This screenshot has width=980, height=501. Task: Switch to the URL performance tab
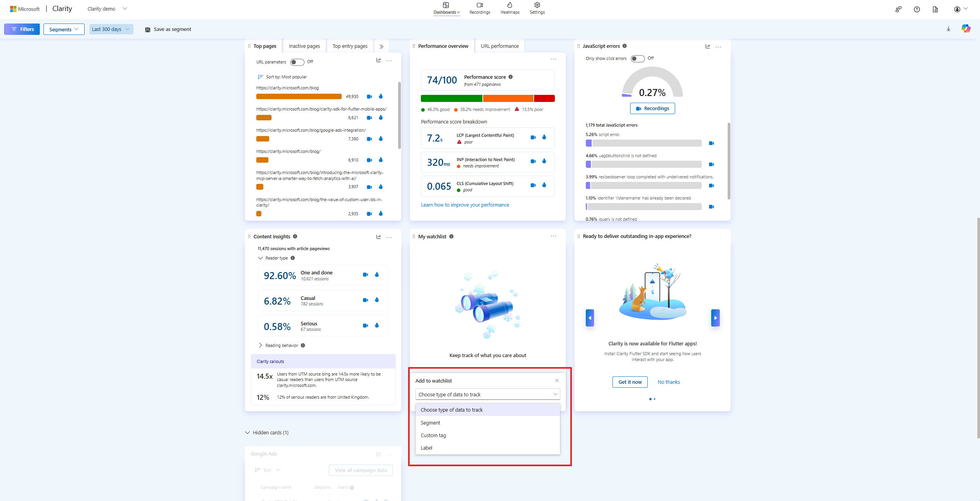tap(500, 46)
